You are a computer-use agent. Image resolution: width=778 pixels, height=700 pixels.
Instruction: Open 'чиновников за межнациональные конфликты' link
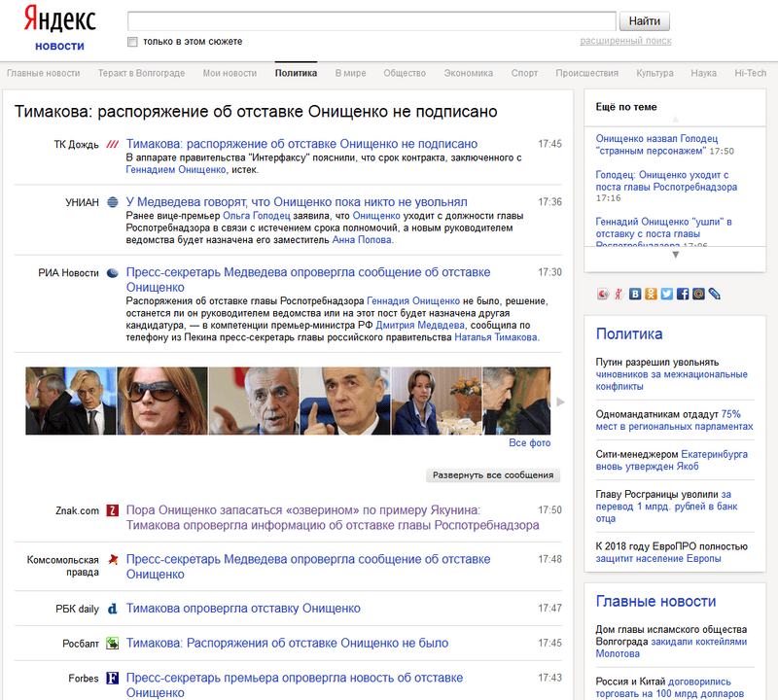671,380
